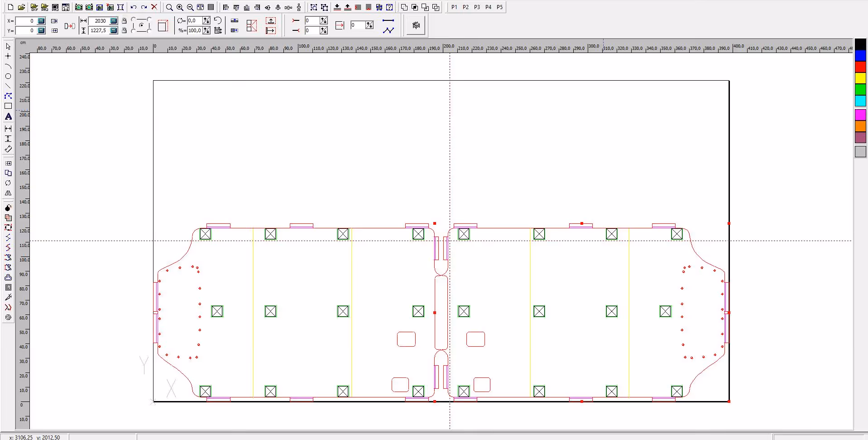Align selected objects to the left
This screenshot has width=868, height=440.
(x=226, y=7)
